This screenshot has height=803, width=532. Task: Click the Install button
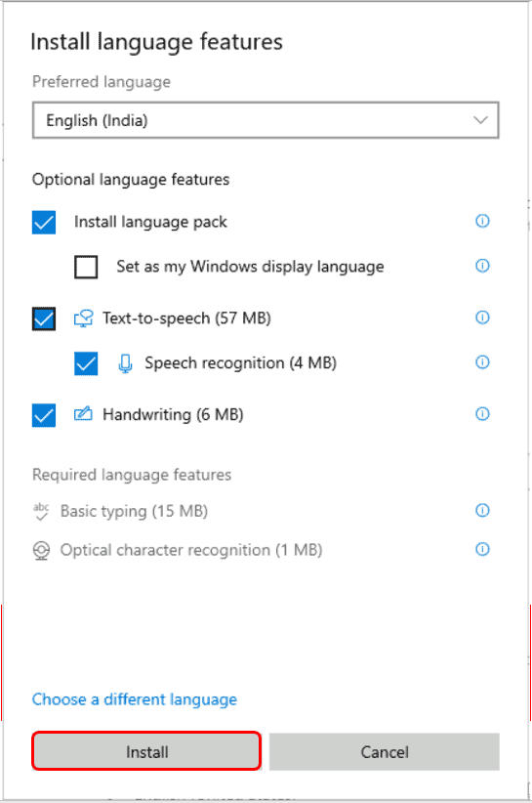(146, 751)
